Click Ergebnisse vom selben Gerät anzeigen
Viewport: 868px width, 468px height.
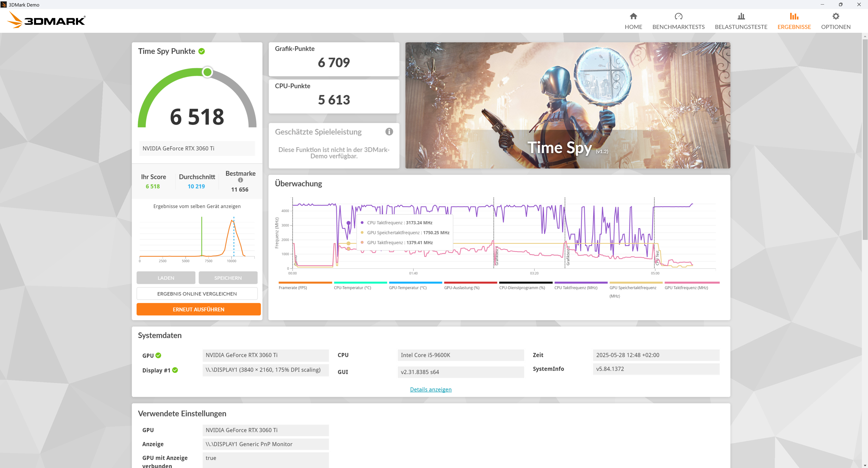(197, 206)
